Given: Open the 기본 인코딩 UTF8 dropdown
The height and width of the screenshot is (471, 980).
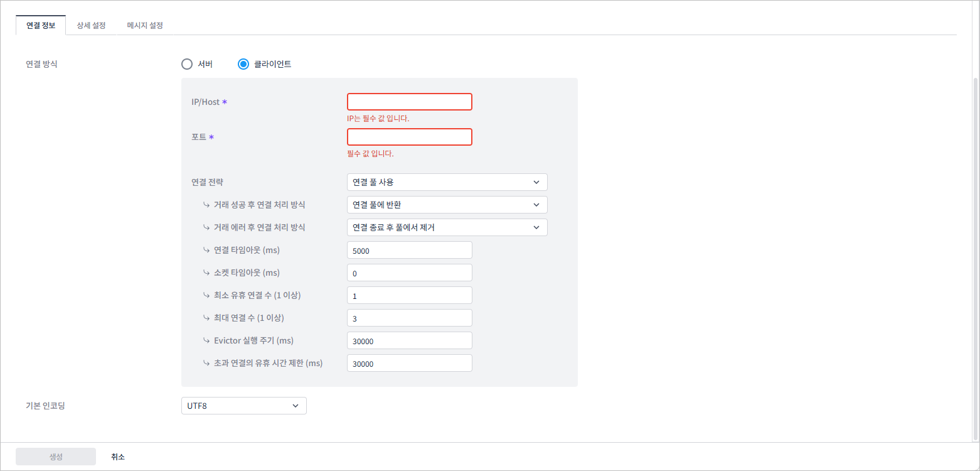Looking at the screenshot, I should coord(244,406).
